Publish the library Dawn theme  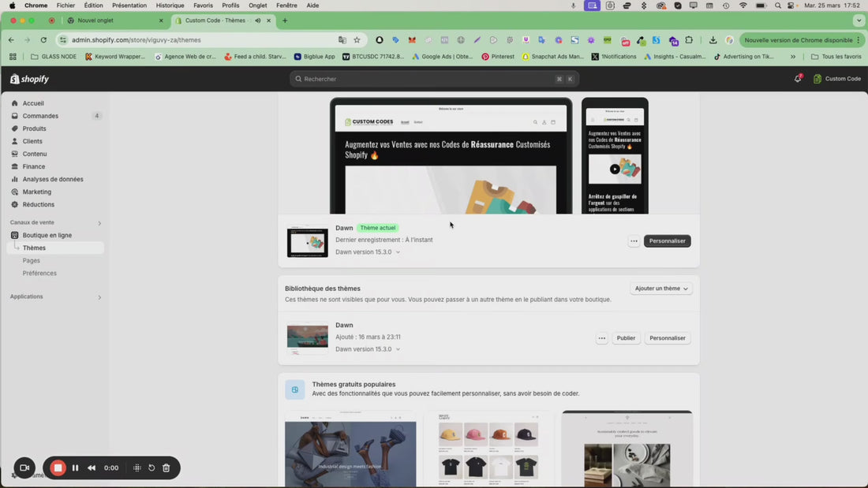click(626, 338)
